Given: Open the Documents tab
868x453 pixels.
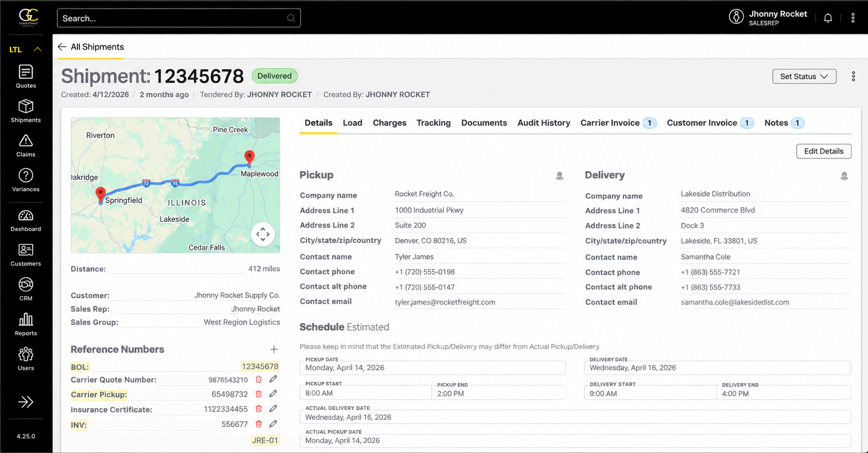Looking at the screenshot, I should 484,123.
